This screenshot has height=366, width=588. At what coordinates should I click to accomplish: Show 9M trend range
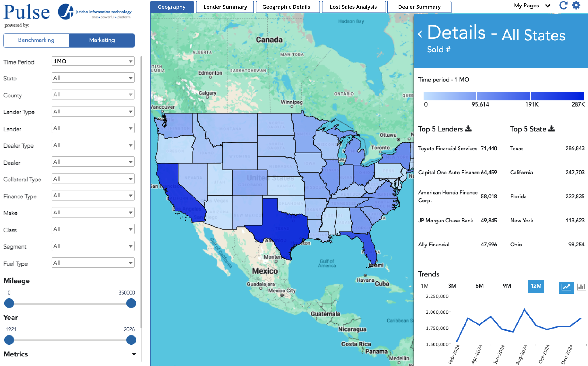pyautogui.click(x=507, y=286)
